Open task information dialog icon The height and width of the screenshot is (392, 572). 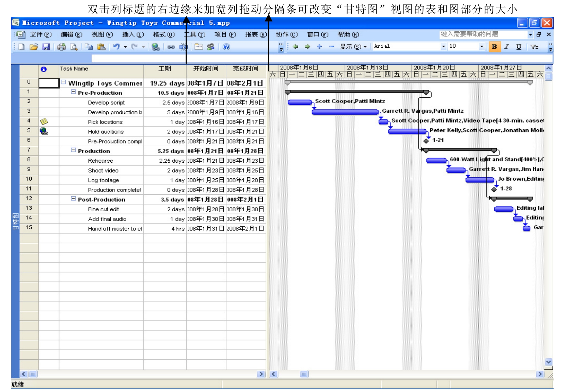pyautogui.click(x=199, y=47)
